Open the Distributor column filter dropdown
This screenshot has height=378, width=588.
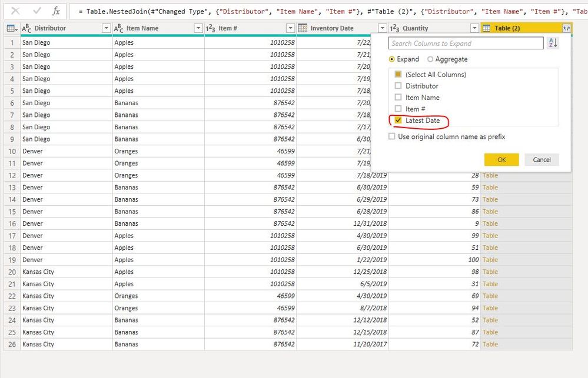(x=107, y=28)
